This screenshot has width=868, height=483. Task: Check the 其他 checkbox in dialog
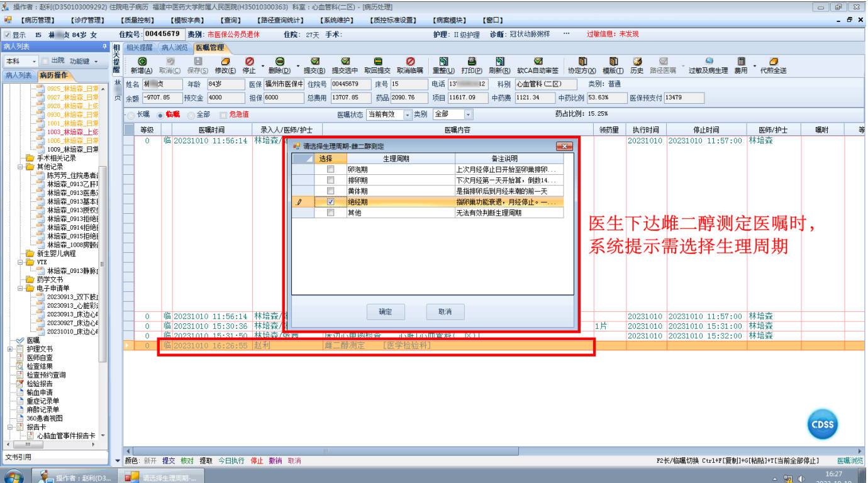[x=330, y=213]
